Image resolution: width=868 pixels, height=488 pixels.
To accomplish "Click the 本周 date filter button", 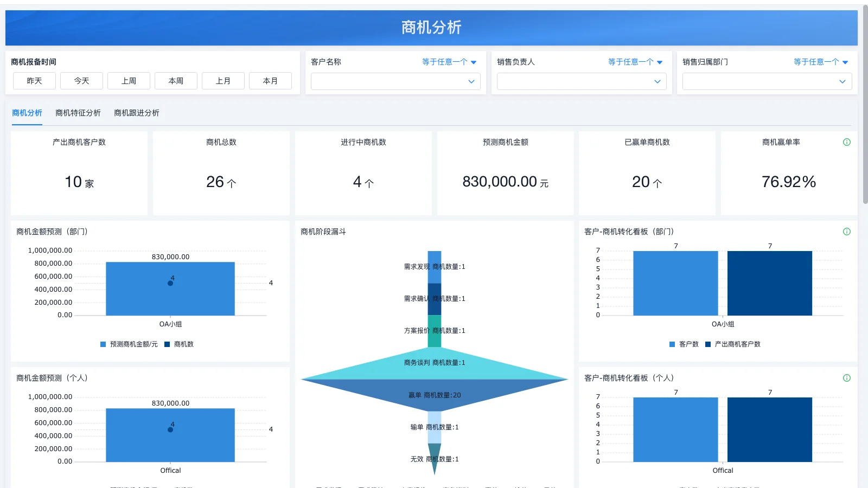I will pos(176,80).
